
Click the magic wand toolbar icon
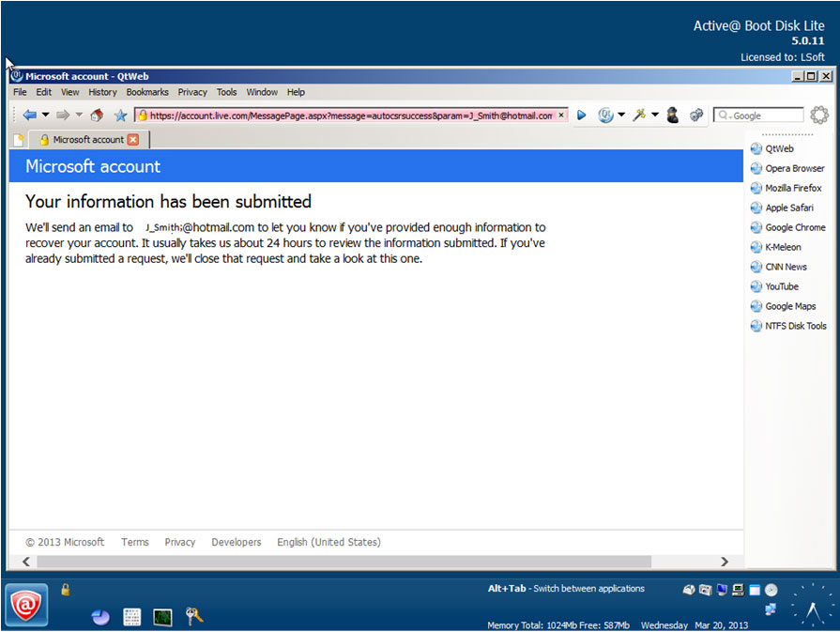pyautogui.click(x=639, y=115)
